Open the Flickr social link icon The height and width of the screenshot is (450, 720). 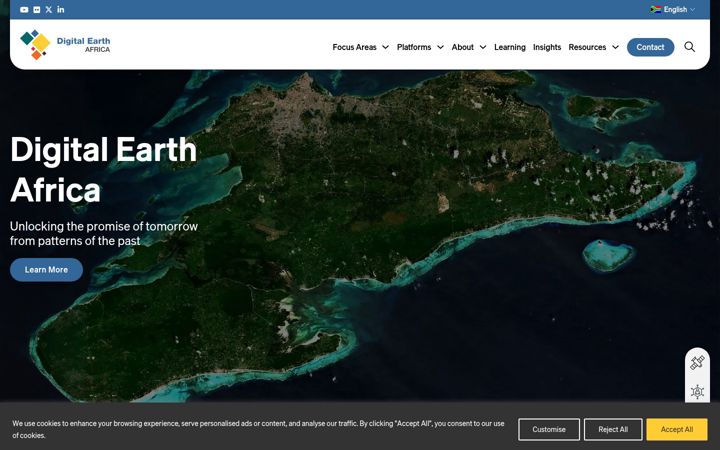(37, 10)
